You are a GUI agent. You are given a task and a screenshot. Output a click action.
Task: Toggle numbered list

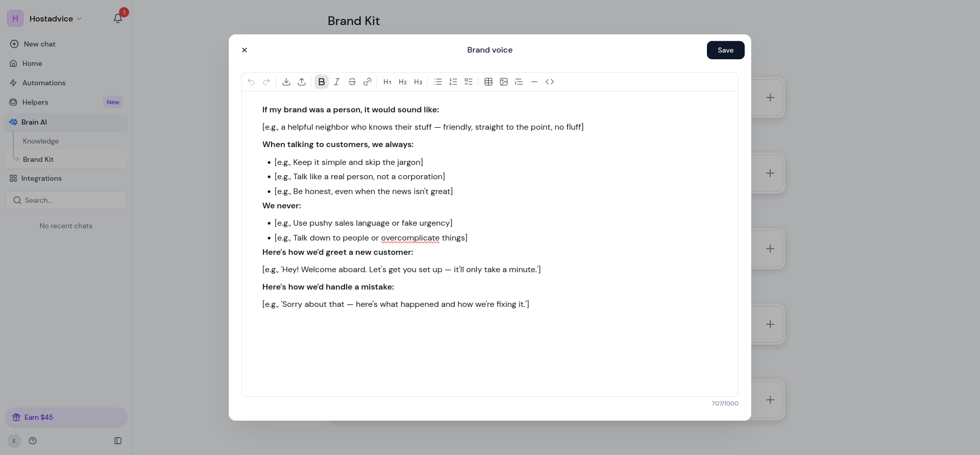[453, 82]
